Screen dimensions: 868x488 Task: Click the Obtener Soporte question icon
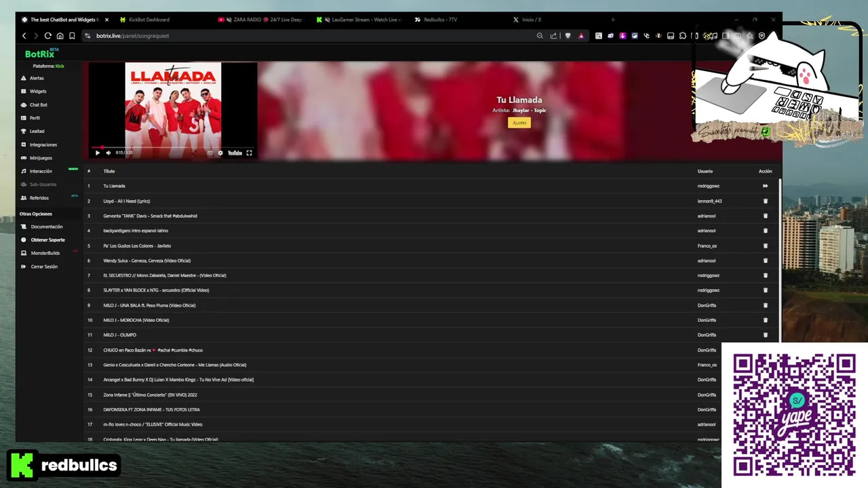click(24, 240)
